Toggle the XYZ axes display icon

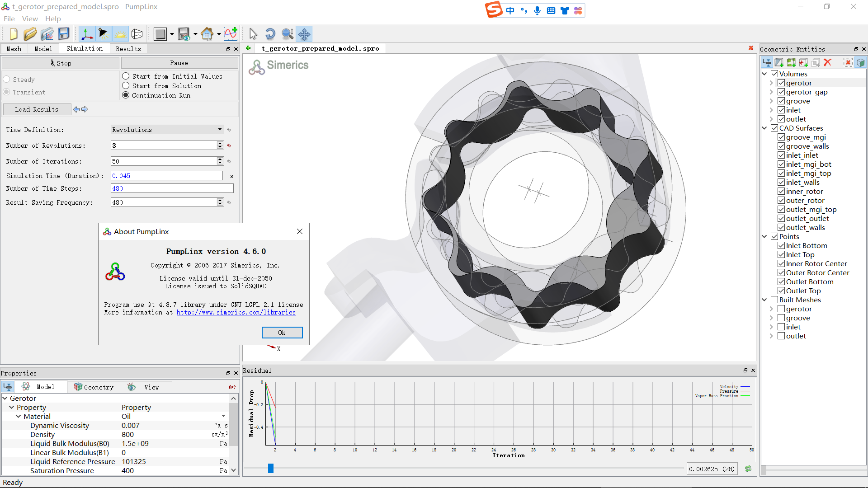[x=87, y=34]
